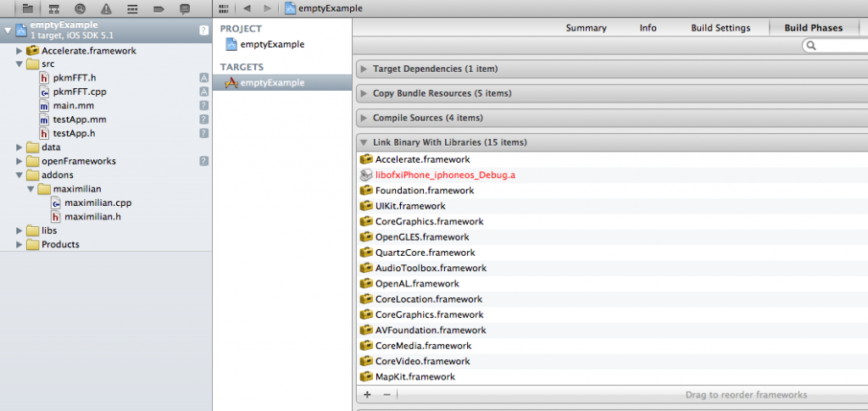Image resolution: width=868 pixels, height=411 pixels.
Task: Open the Search navigator magnifier icon
Action: coord(80,8)
